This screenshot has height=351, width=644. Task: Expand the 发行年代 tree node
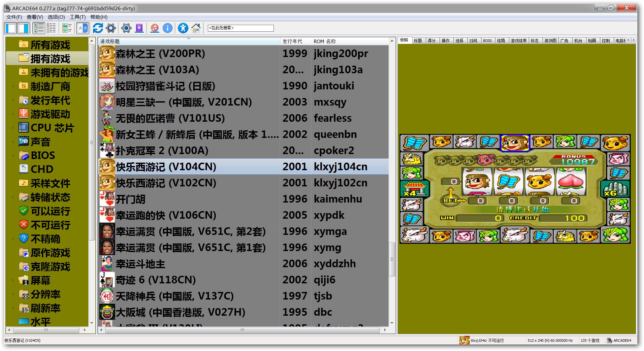point(13,100)
